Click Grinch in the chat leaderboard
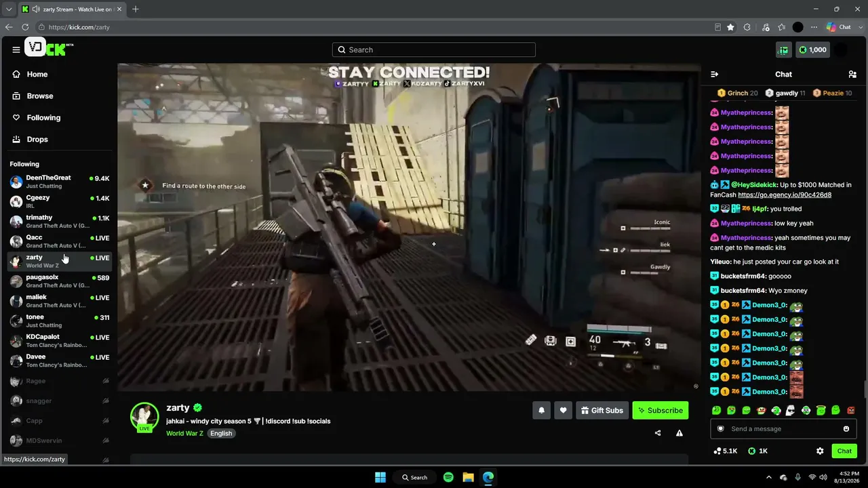This screenshot has height=488, width=868. 738,93
